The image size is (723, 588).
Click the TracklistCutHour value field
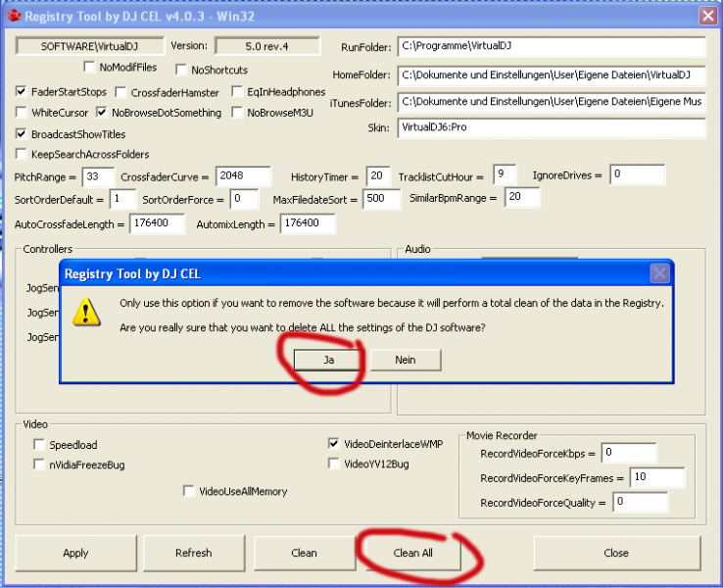[x=505, y=174]
